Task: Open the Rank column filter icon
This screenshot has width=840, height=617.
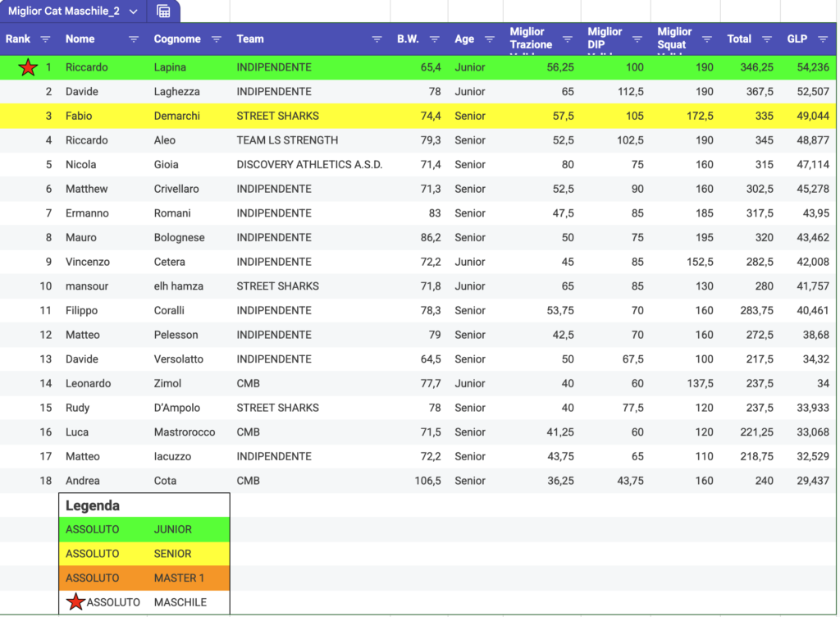Action: [x=45, y=39]
